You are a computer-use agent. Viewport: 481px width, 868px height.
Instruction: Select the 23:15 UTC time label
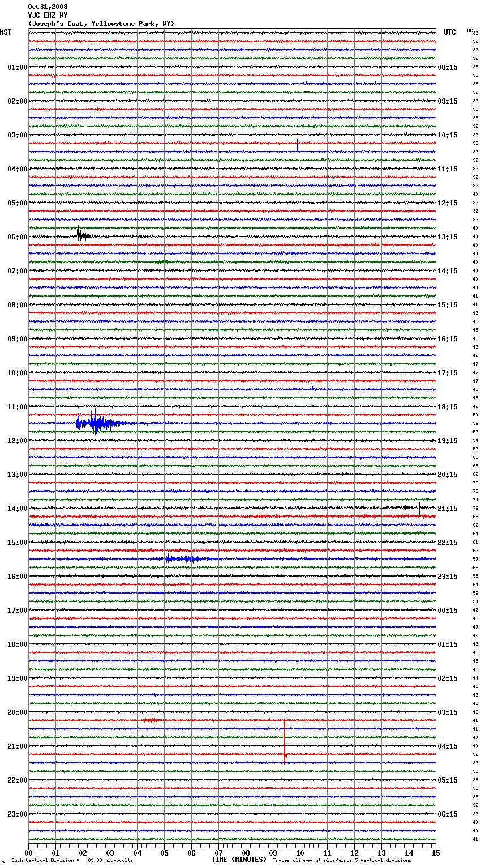pyautogui.click(x=448, y=577)
